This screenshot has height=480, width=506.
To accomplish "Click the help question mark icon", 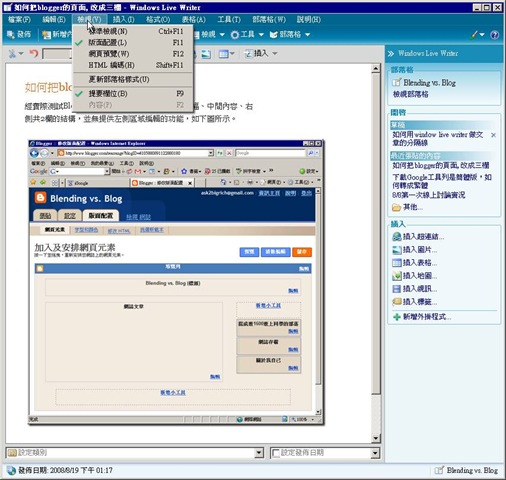I will 495,35.
